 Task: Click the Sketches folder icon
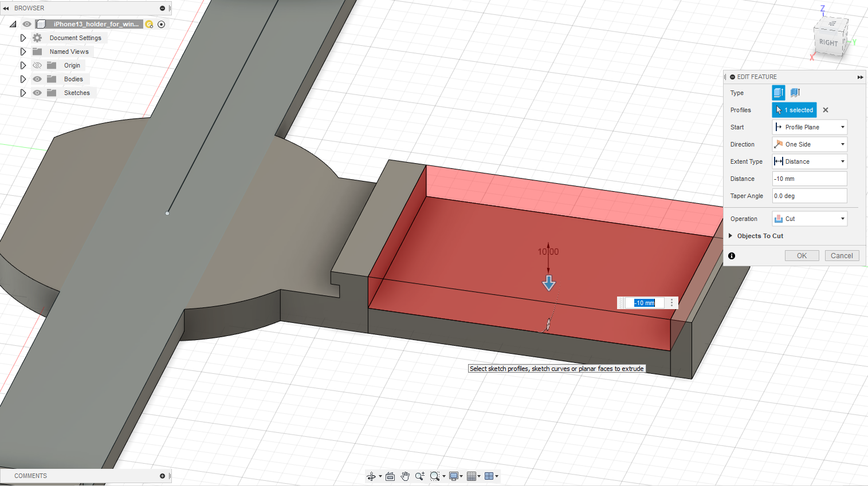coord(52,93)
